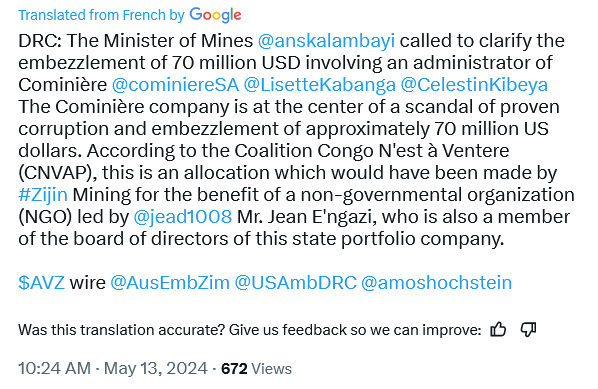Open the $AVZ cashtag
598x389 pixels.
coord(41,283)
